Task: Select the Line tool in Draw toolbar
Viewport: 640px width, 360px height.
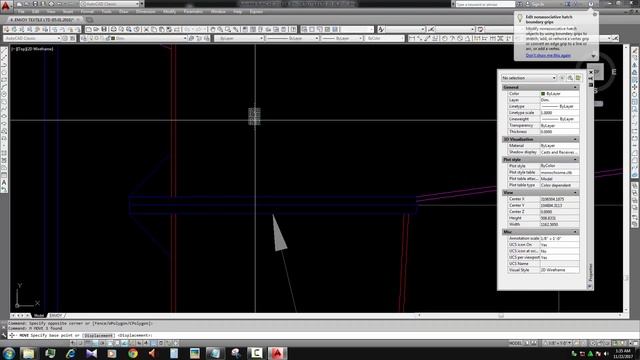Action: coord(4,51)
